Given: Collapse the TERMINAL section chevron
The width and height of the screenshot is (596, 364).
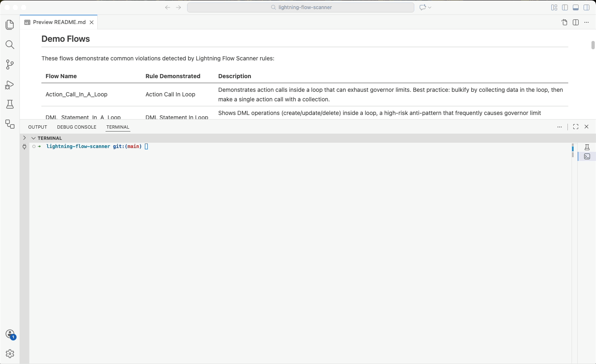Looking at the screenshot, I should [x=33, y=138].
